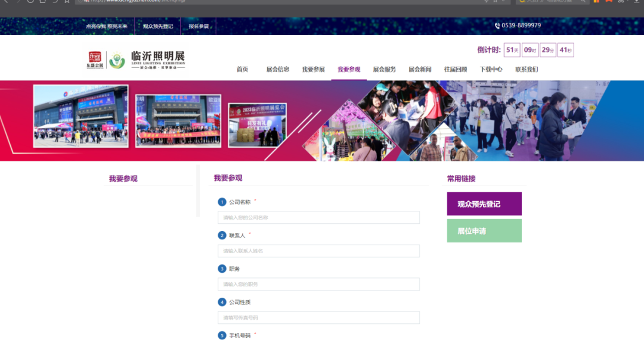
Task: Click the 职务 field label
Action: point(234,269)
